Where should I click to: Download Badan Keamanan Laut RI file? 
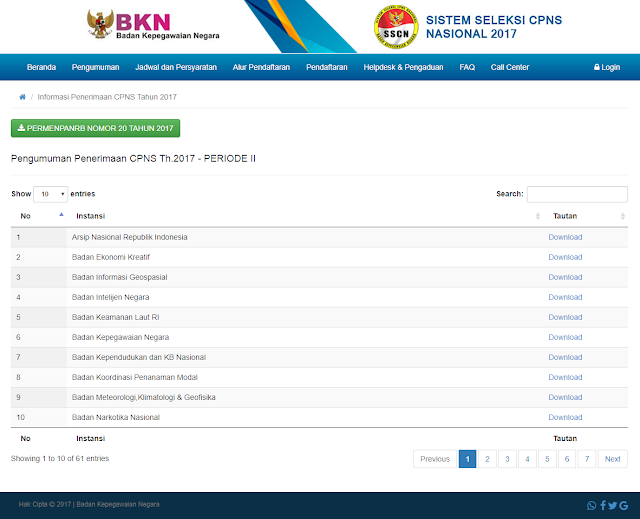pos(565,317)
